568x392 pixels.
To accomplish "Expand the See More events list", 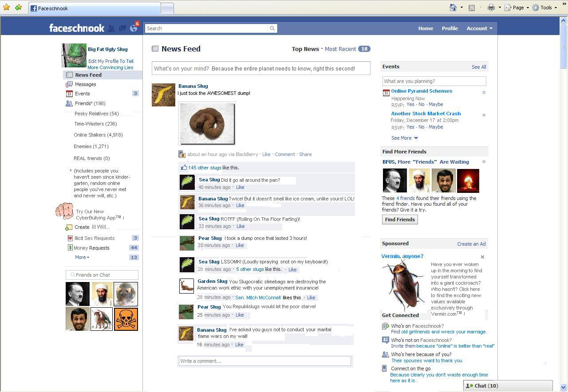I will click(x=404, y=138).
